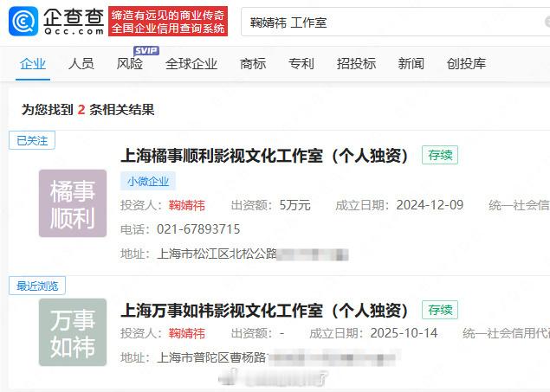
Task: Click the red slogan banner beside logo
Action: coord(168,21)
